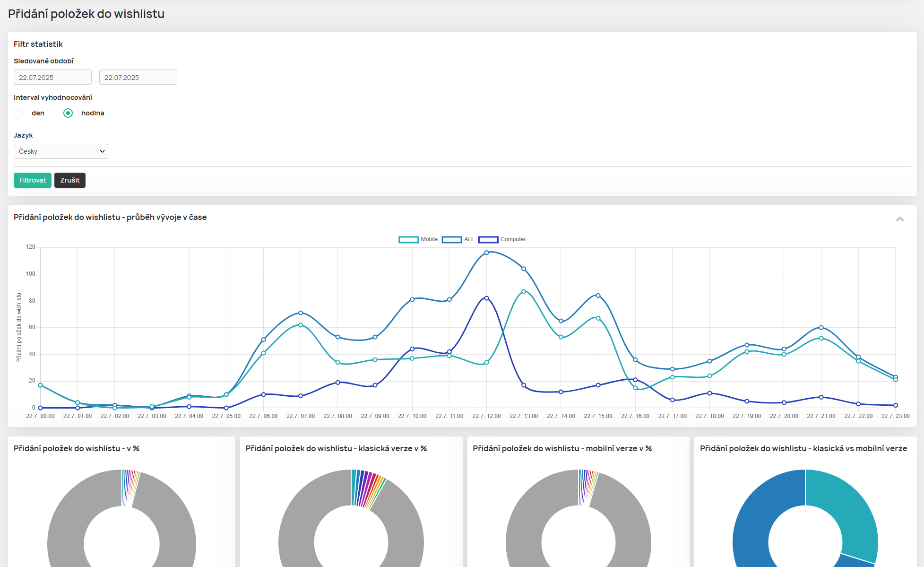
Task: Click ALL data point at 21:00
Action: 821,328
